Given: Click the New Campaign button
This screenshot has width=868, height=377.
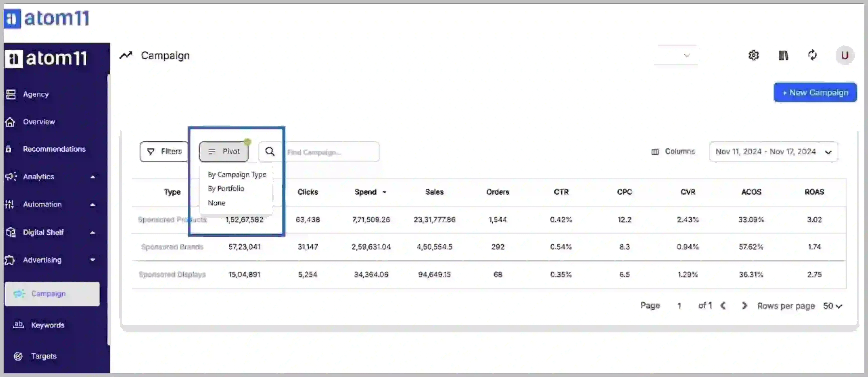Looking at the screenshot, I should coord(815,92).
